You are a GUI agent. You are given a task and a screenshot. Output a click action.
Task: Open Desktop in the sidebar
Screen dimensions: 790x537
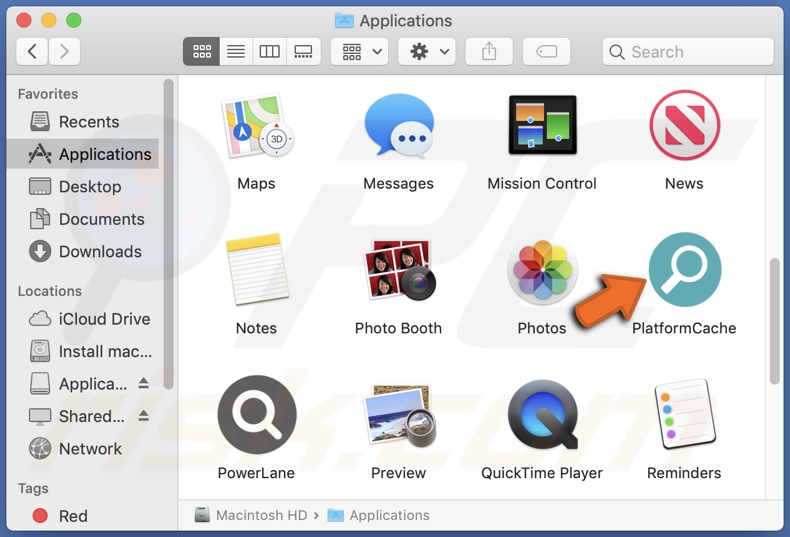pos(83,186)
